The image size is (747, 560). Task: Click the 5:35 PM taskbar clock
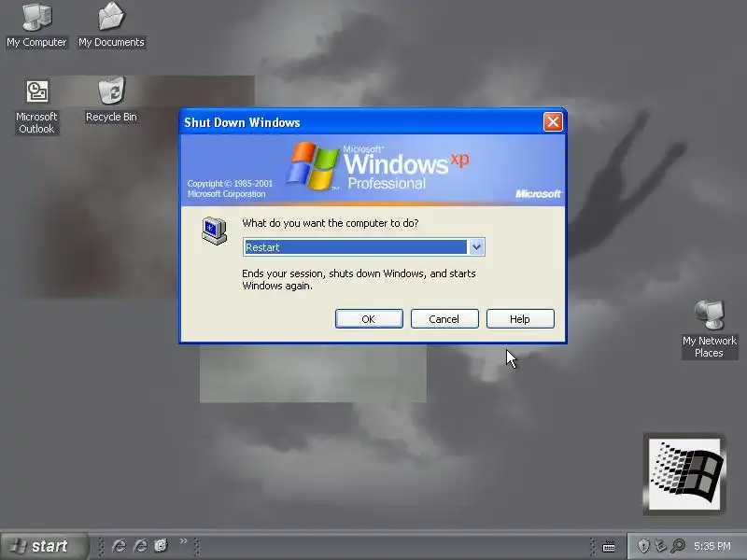click(712, 546)
